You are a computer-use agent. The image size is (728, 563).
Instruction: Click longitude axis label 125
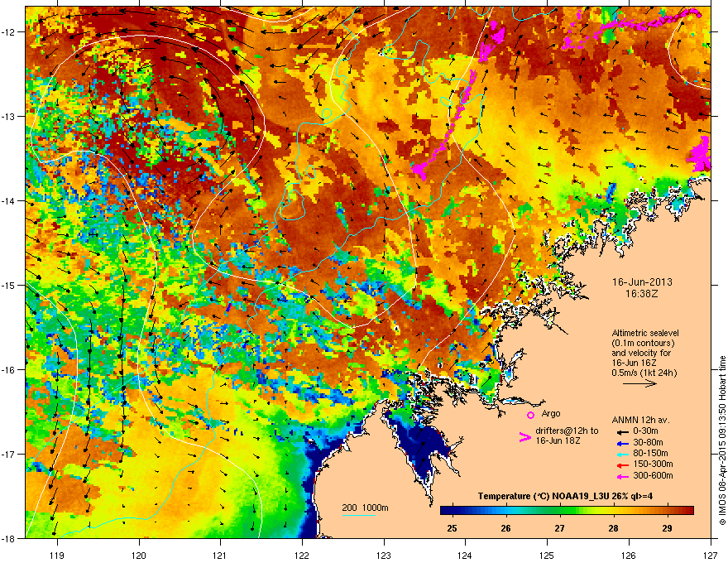[x=547, y=555]
